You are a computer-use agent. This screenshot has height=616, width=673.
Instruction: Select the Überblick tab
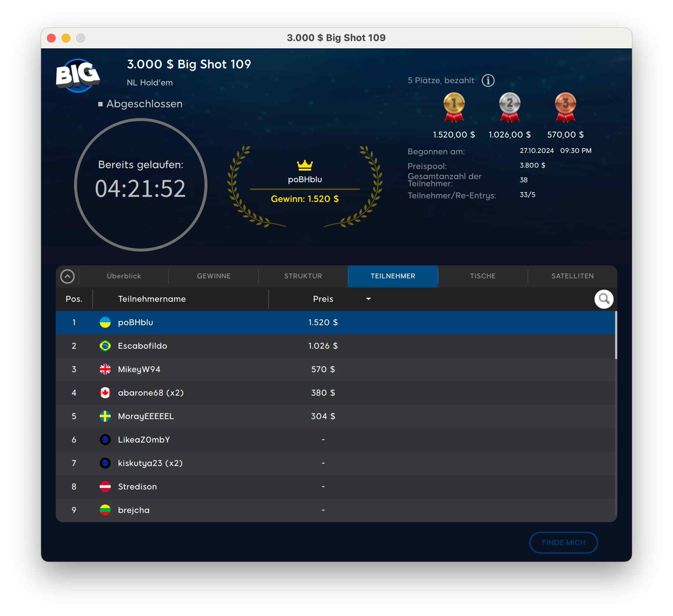pyautogui.click(x=124, y=276)
